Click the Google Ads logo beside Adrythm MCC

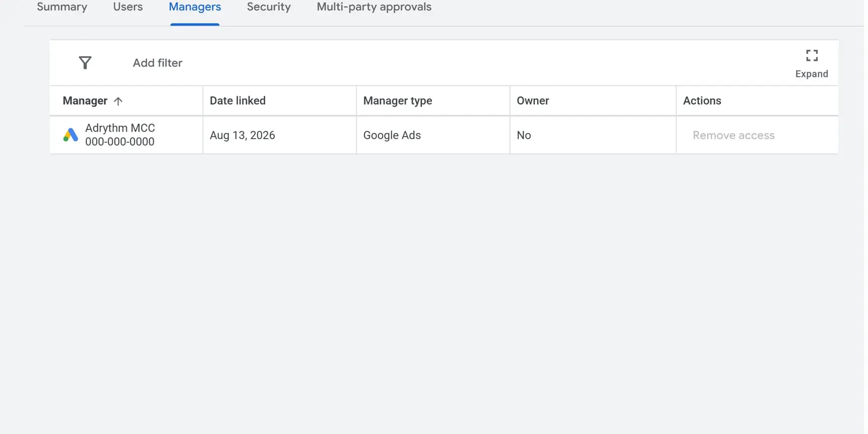pos(71,135)
